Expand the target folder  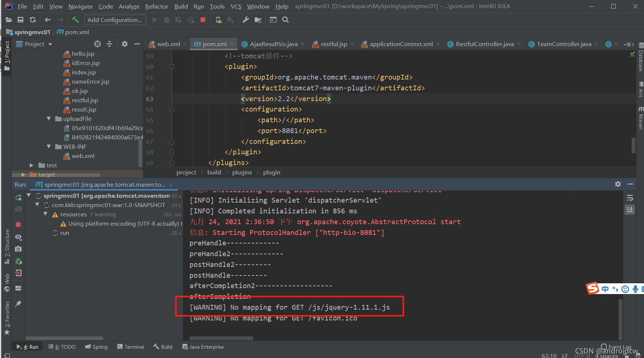[23, 174]
